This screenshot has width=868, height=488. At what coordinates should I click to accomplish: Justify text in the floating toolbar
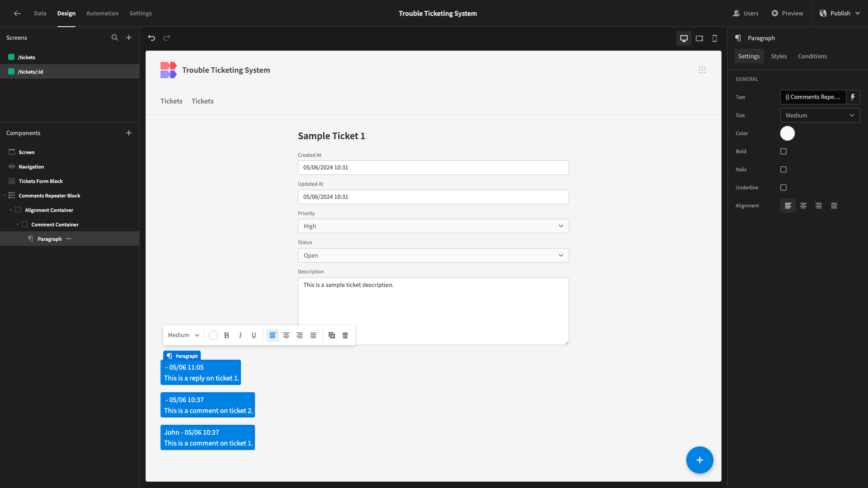tap(313, 335)
